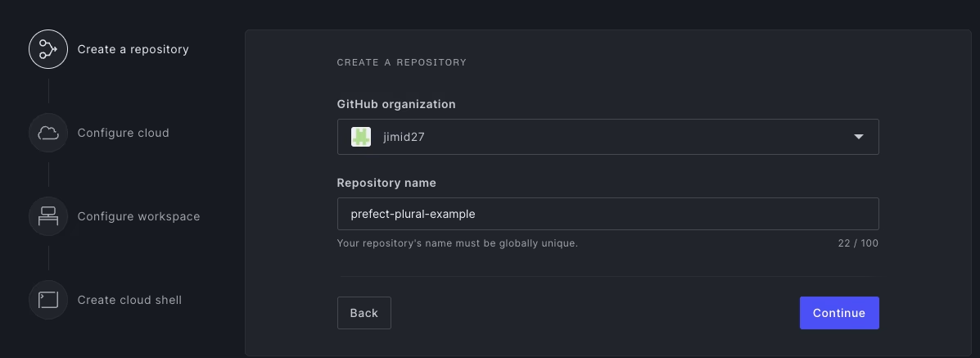980x358 pixels.
Task: Proceed with the Continue button
Action: click(838, 313)
